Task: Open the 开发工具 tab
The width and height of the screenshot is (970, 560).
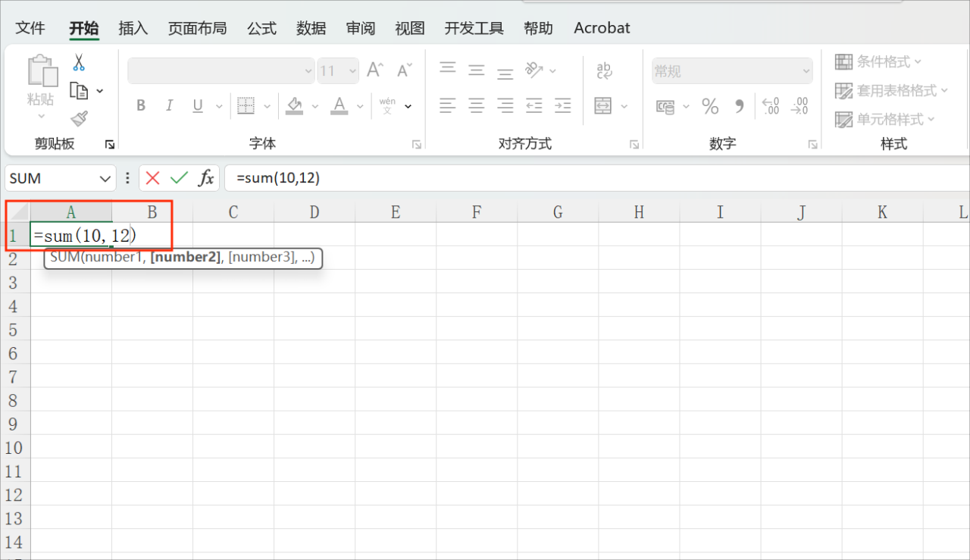Action: coord(474,28)
